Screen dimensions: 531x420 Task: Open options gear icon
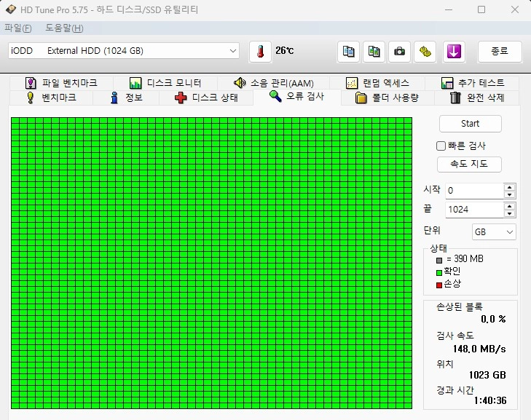(425, 52)
